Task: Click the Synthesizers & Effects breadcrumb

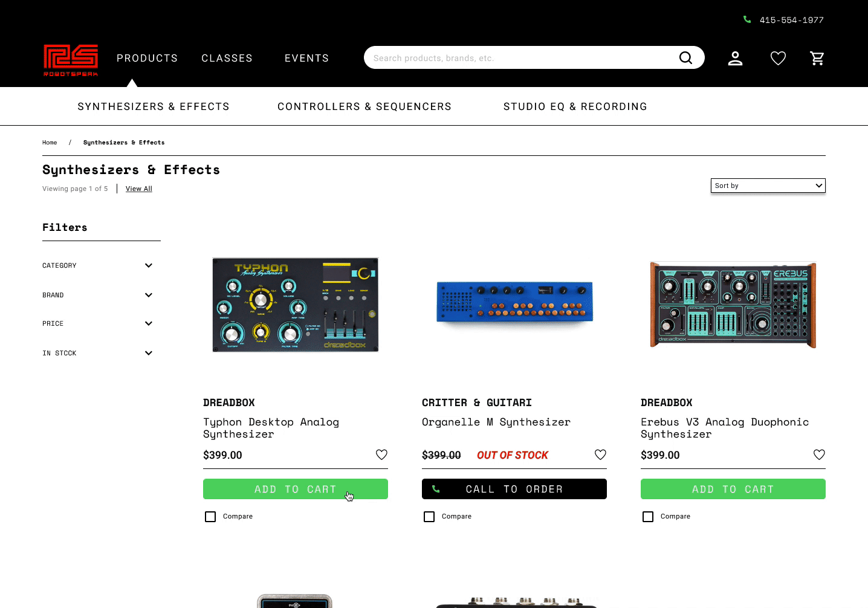Action: click(124, 143)
